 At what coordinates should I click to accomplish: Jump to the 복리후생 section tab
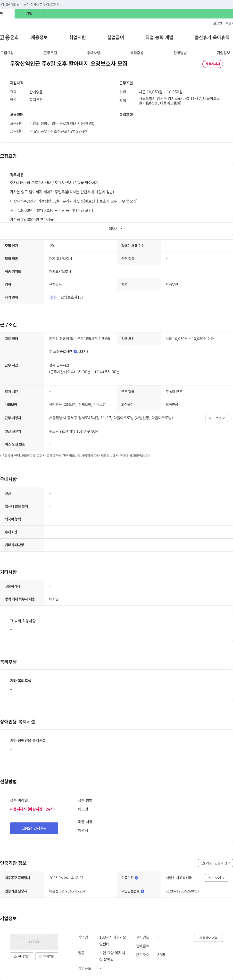point(137,53)
